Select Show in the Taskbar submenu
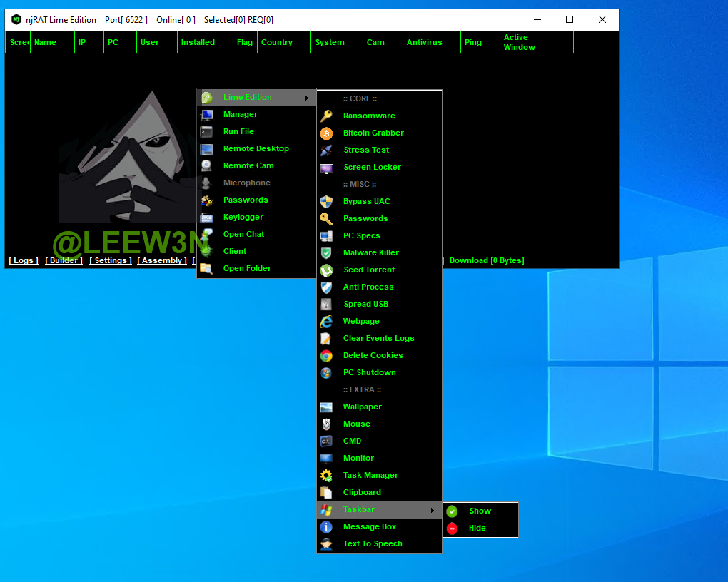Image resolution: width=728 pixels, height=582 pixels. (480, 511)
